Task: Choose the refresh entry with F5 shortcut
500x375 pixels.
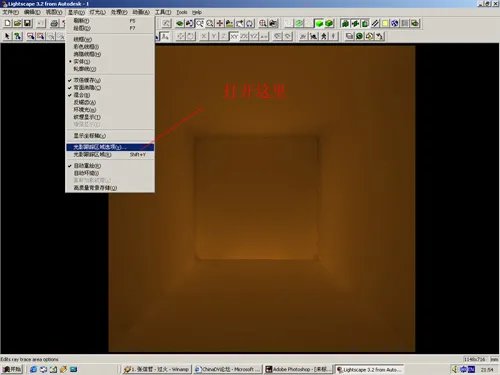Action: 110,21
